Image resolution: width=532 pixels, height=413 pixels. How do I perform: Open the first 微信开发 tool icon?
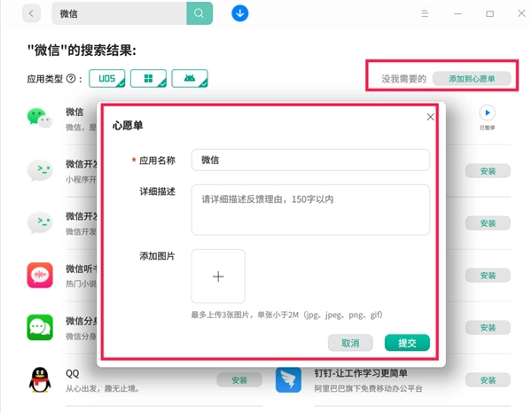40,170
